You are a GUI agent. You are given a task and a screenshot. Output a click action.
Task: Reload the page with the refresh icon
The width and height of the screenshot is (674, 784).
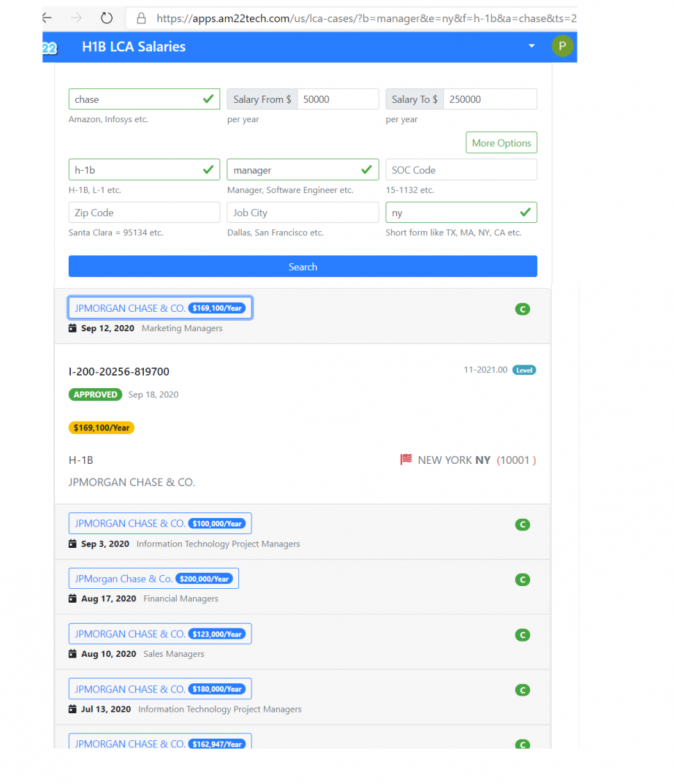(x=106, y=19)
